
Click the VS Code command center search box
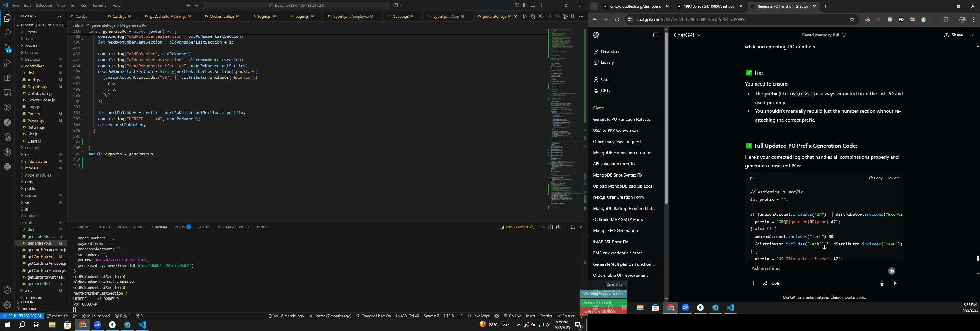coord(296,5)
